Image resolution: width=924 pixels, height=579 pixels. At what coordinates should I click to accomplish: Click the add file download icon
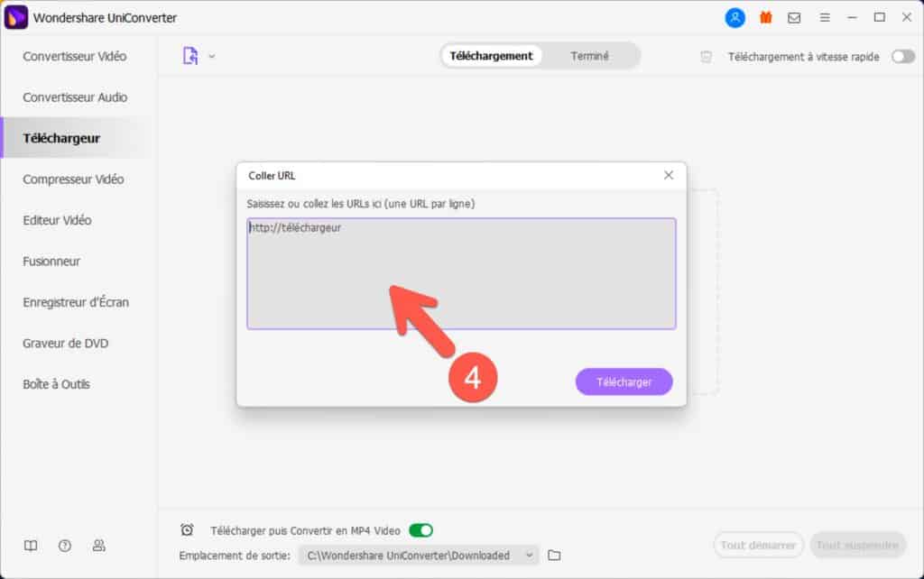[190, 56]
